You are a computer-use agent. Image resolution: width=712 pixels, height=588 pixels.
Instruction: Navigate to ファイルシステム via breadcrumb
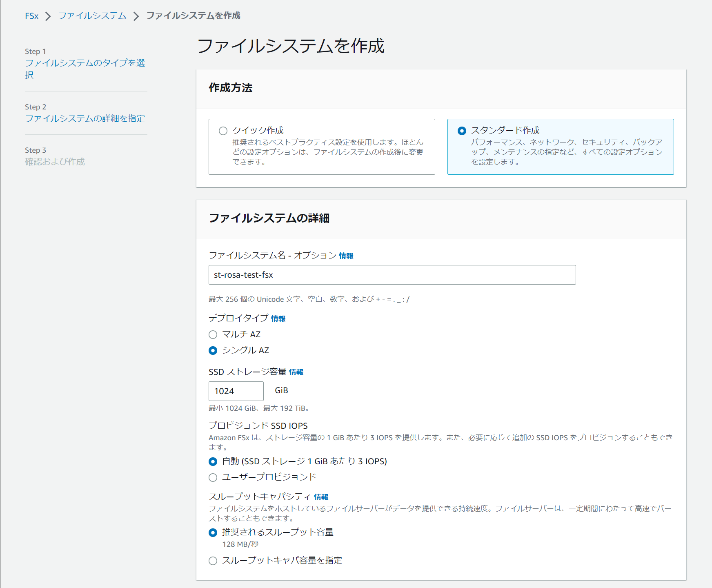(x=92, y=16)
